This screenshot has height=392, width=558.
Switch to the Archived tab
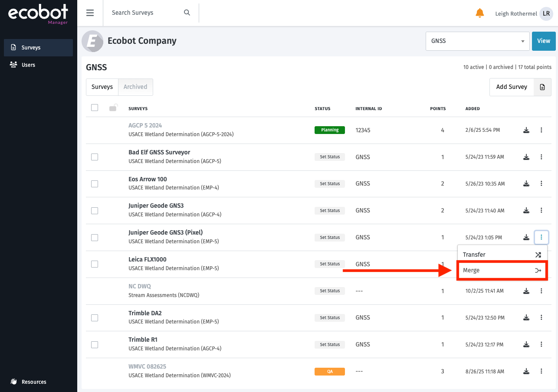coord(135,87)
